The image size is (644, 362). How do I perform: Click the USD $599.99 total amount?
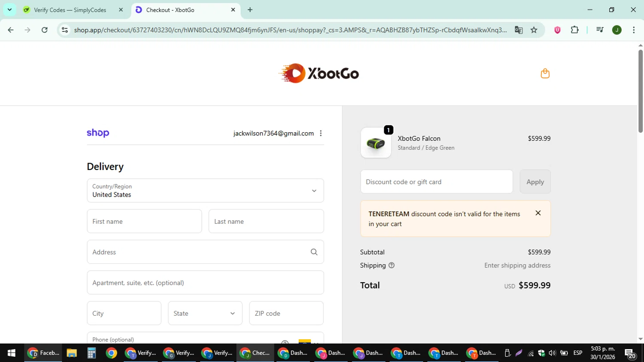(527, 286)
